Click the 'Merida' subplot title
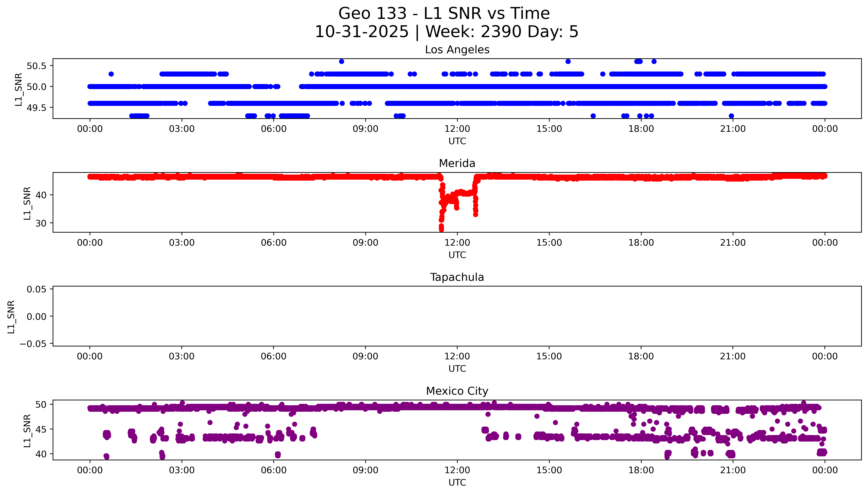 pos(457,163)
